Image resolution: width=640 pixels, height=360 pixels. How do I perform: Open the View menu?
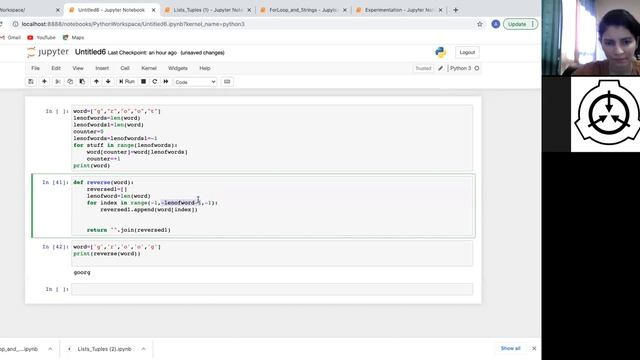tap(78, 68)
